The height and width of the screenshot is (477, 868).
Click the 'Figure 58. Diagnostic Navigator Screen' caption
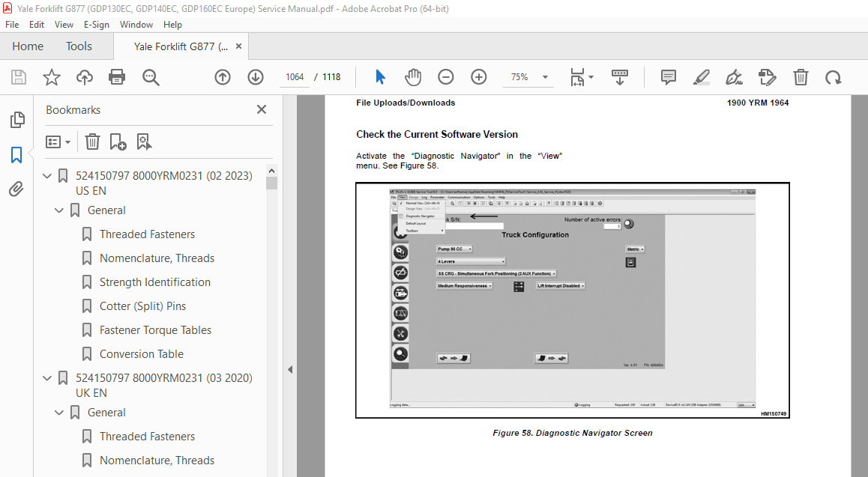573,433
